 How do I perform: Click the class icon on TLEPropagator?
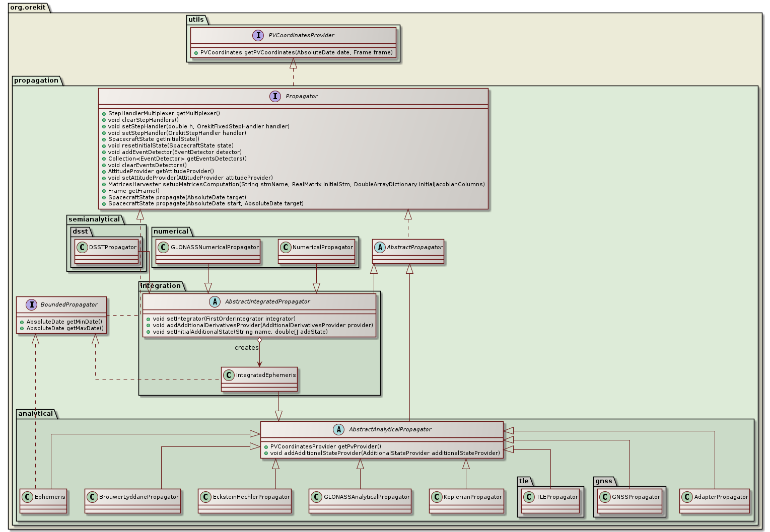point(528,496)
